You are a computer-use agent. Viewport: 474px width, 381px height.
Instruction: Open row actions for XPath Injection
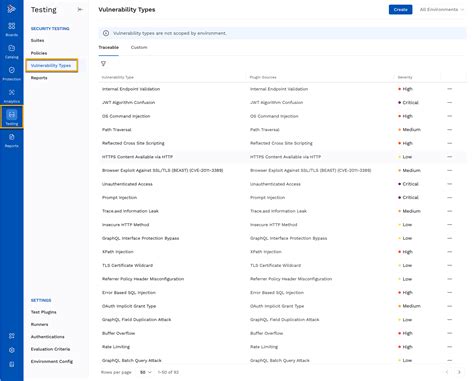point(450,252)
